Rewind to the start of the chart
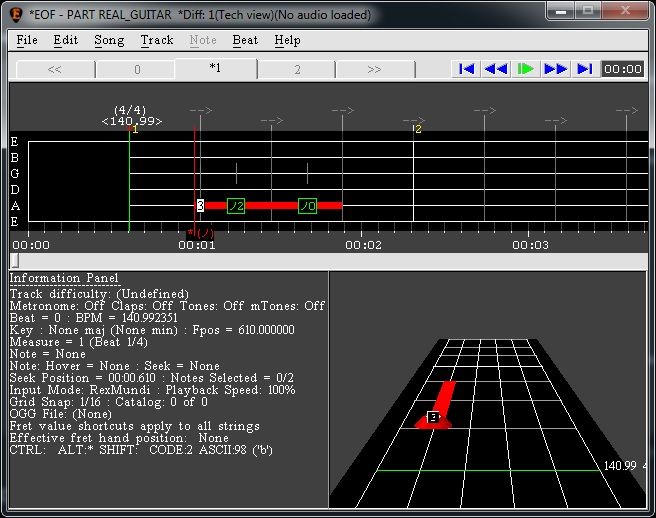 pyautogui.click(x=466, y=69)
